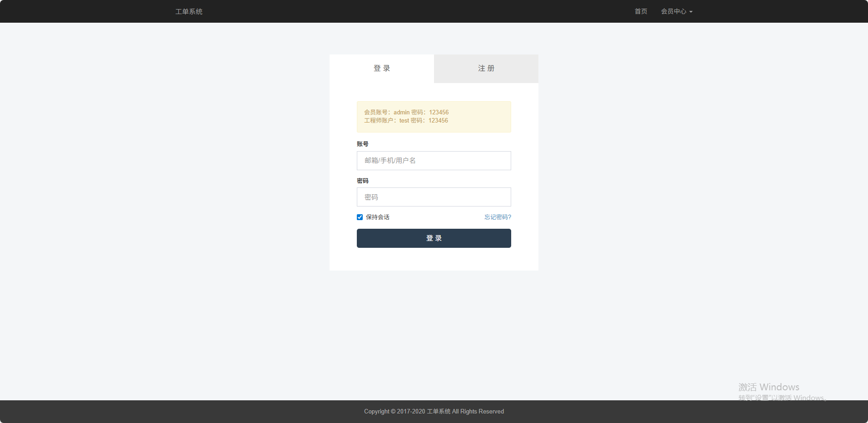Click the 转到设置以激活 Windows watermark line
The height and width of the screenshot is (423, 868).
pos(781,398)
